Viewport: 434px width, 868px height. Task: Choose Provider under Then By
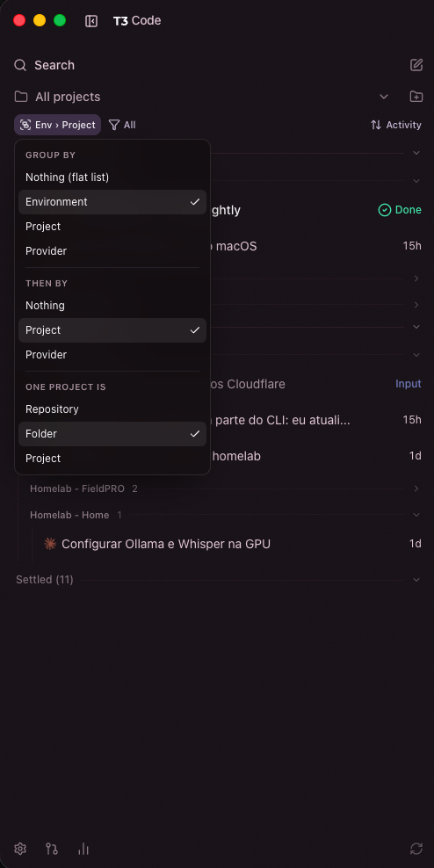click(112, 355)
